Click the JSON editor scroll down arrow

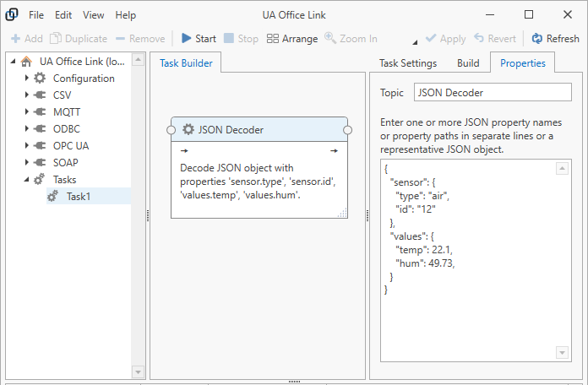coord(563,352)
